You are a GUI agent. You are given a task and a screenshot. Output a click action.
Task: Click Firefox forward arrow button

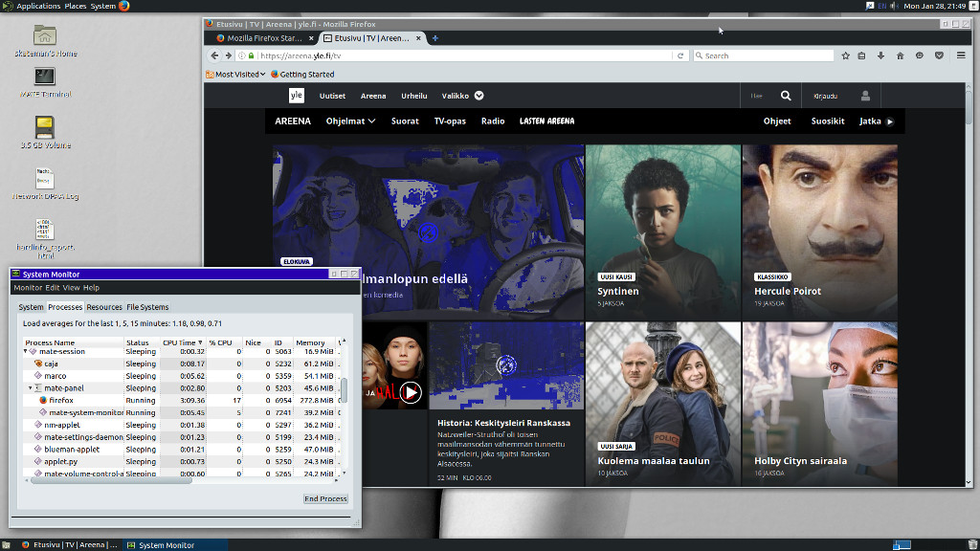[228, 55]
